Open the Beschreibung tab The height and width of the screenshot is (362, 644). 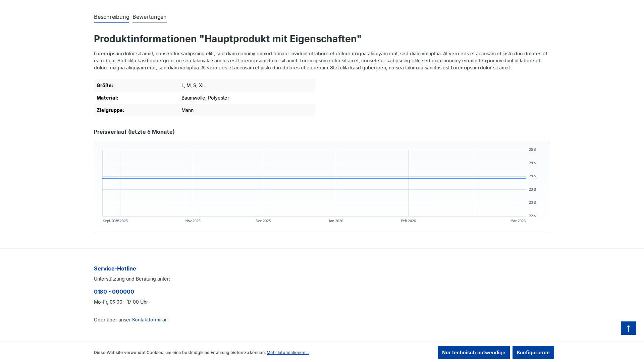[111, 17]
